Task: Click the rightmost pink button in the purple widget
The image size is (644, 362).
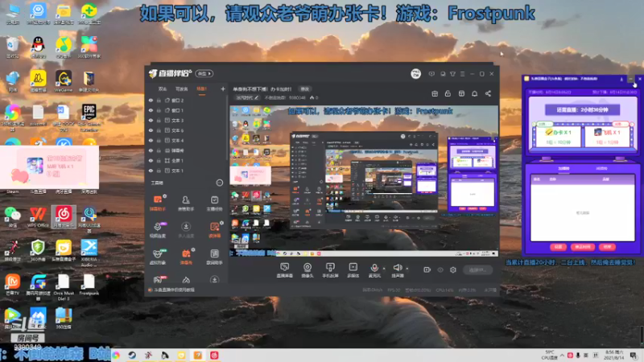Action: 607,247
